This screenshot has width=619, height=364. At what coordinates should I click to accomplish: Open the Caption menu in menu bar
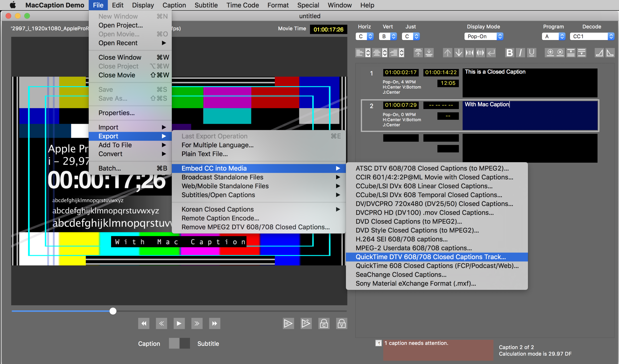174,5
